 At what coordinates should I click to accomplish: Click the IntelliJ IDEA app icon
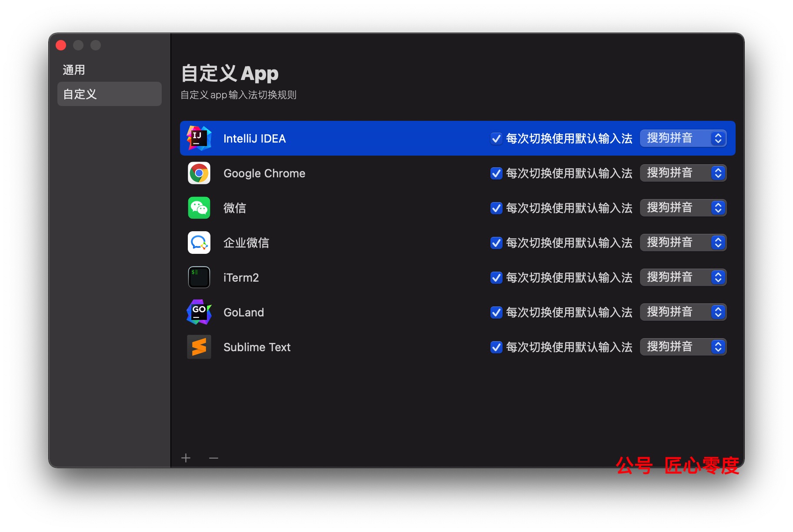coord(198,138)
